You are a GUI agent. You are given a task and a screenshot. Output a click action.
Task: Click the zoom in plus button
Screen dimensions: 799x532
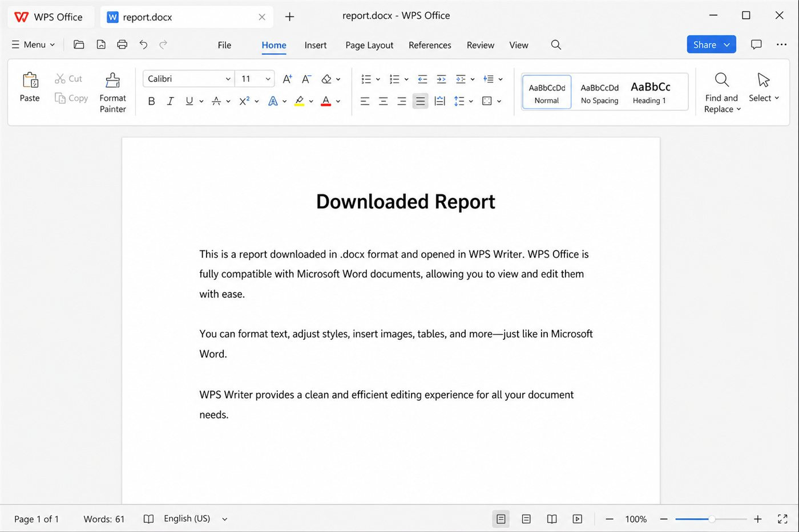pyautogui.click(x=757, y=519)
